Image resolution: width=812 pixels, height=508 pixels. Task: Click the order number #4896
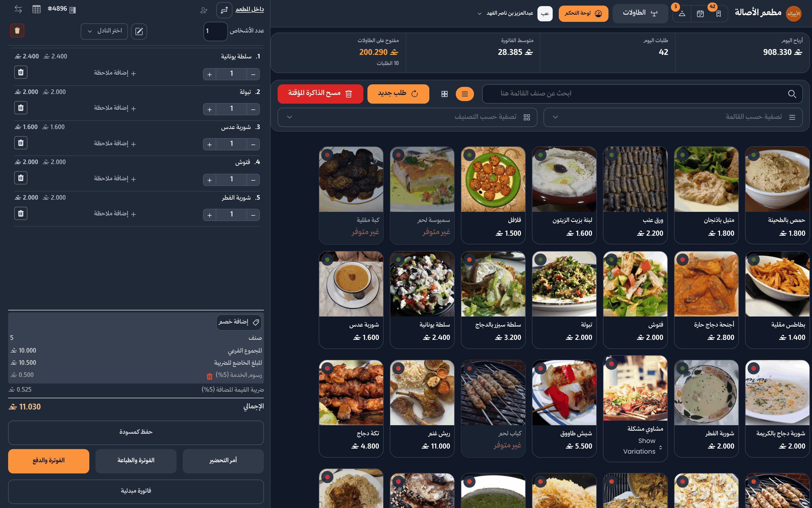pos(57,9)
